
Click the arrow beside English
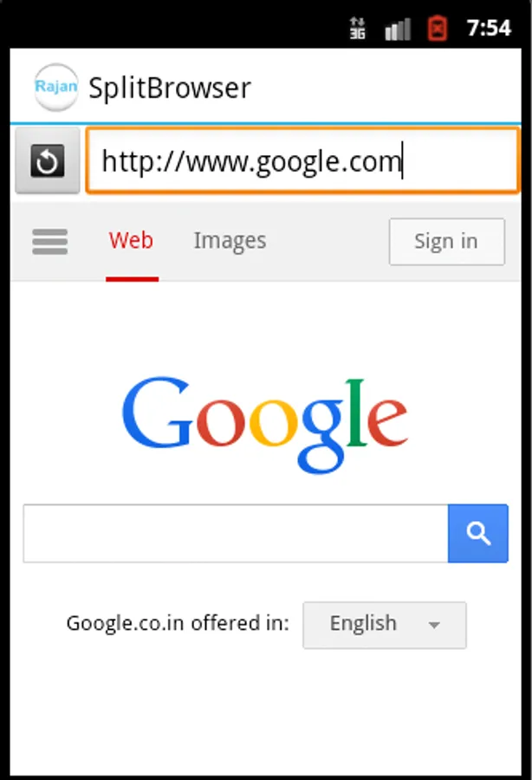click(434, 625)
